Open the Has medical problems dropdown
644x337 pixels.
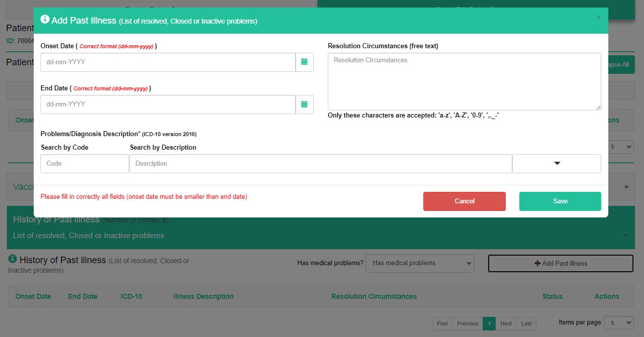[419, 263]
